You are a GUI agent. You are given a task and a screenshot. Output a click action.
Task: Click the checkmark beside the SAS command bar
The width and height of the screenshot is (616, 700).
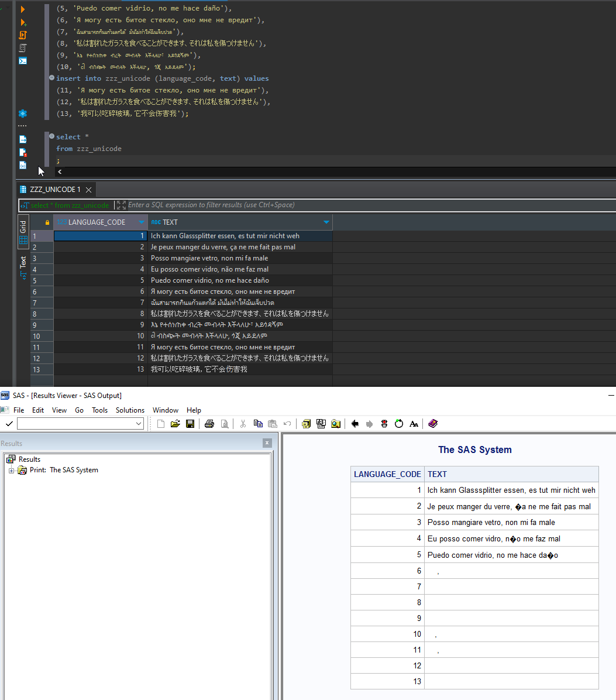click(x=8, y=423)
